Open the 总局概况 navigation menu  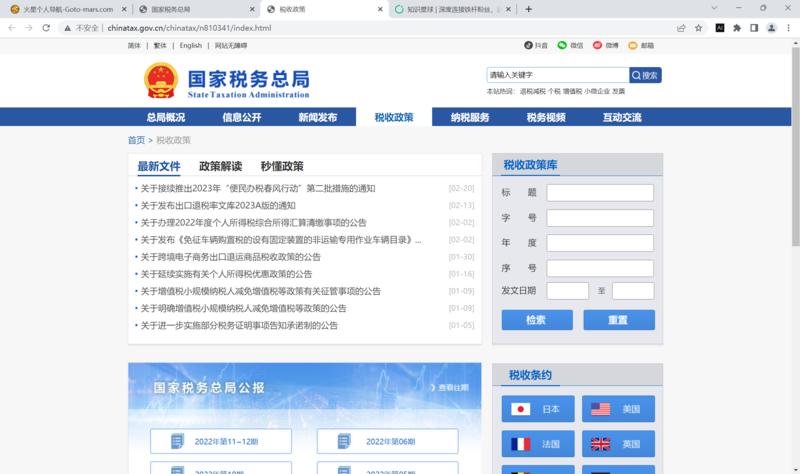166,117
